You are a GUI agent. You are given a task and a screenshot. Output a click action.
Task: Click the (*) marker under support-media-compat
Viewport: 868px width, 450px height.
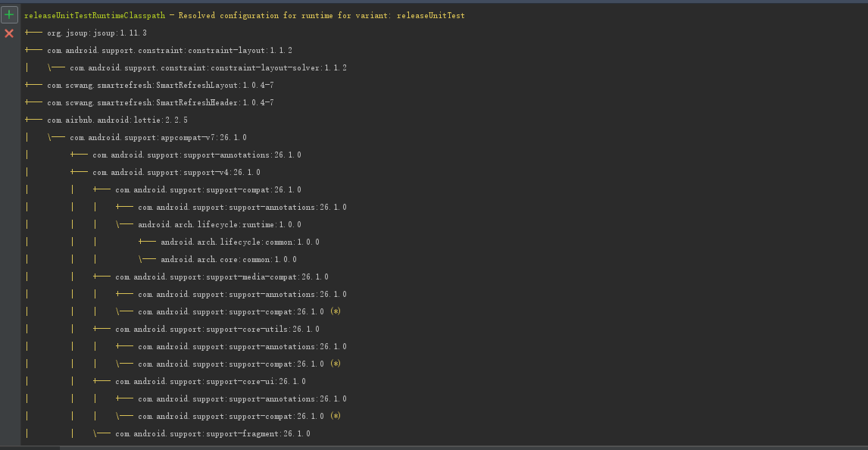click(x=336, y=311)
